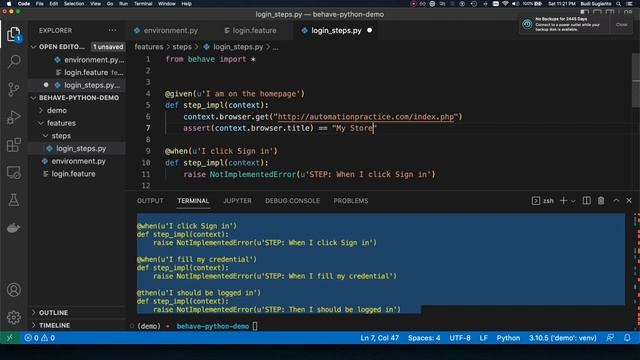
Task: Open launch profile dropdown next to plus
Action: [x=573, y=201]
